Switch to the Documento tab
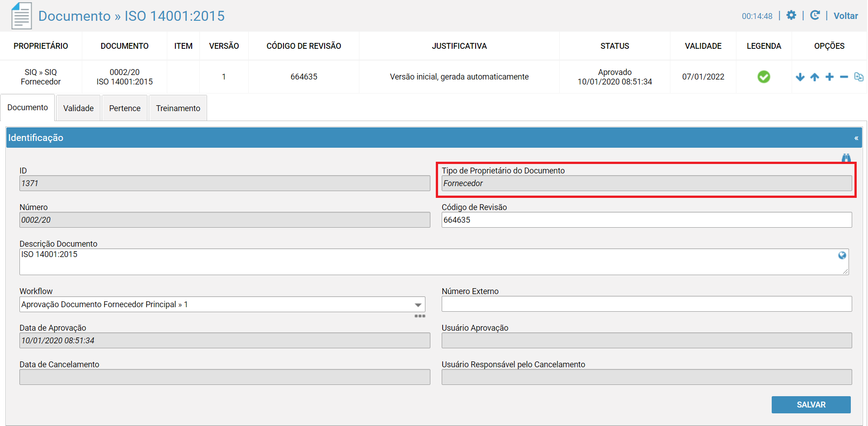868x426 pixels. click(28, 108)
